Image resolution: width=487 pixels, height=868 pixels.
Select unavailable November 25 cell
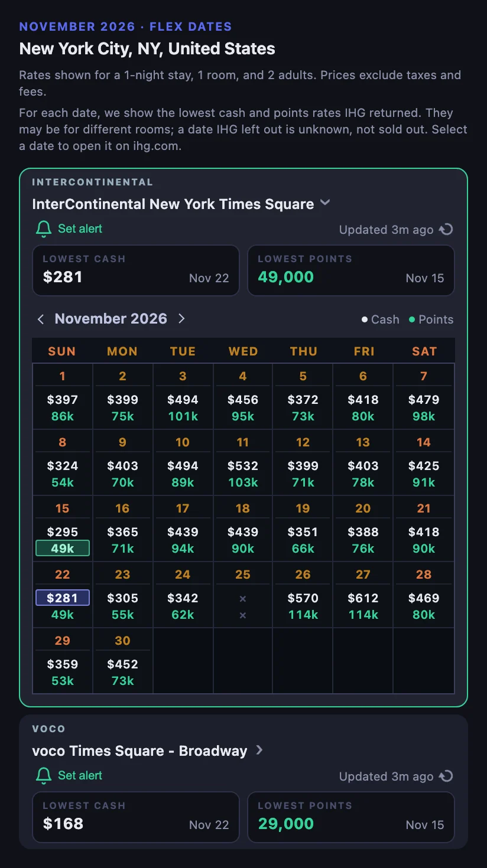[x=243, y=595]
